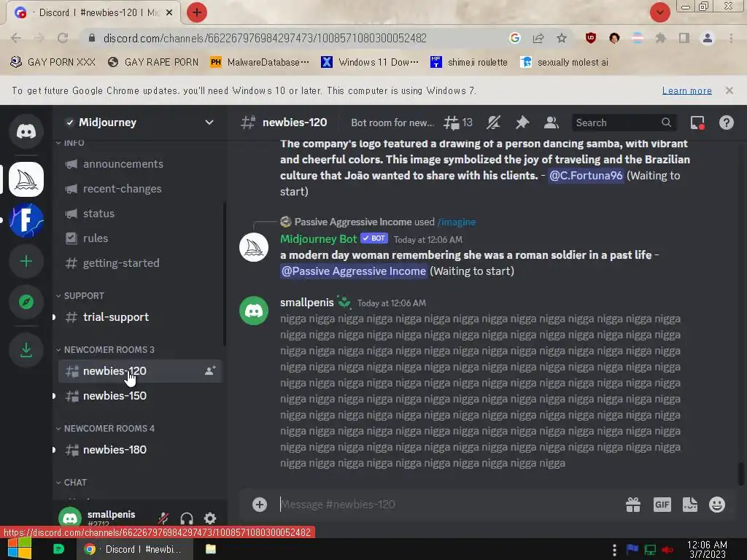Screen dimensions: 747x560
Task: Open the announcements channel
Action: [x=140, y=164]
